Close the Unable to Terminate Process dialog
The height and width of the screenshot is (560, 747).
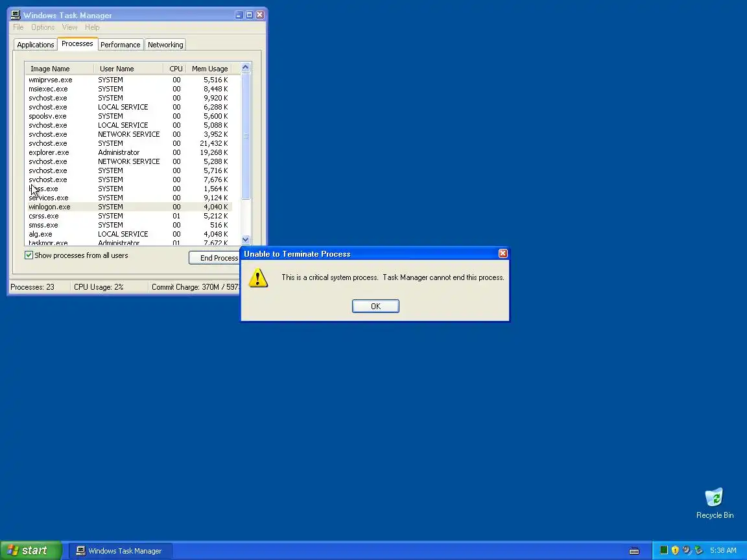(x=503, y=253)
